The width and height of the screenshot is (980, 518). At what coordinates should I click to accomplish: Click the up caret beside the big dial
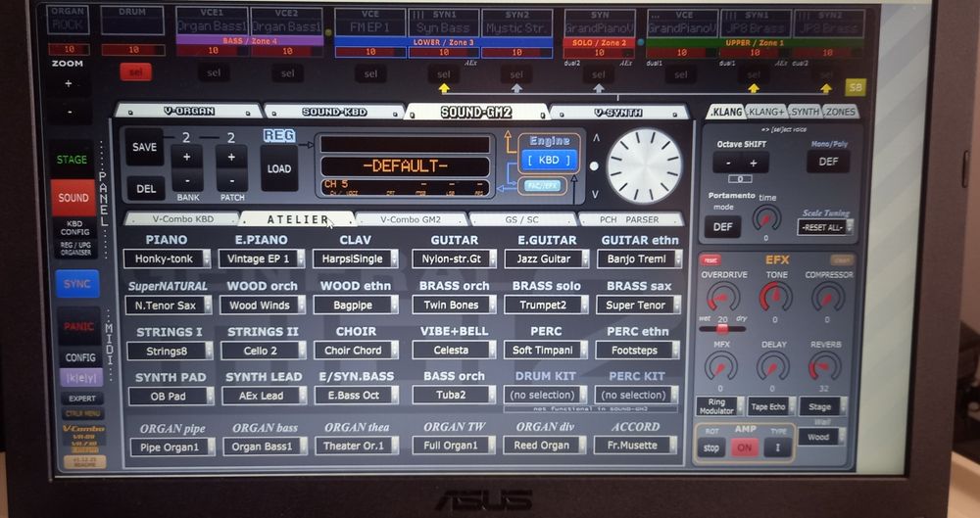tap(595, 138)
